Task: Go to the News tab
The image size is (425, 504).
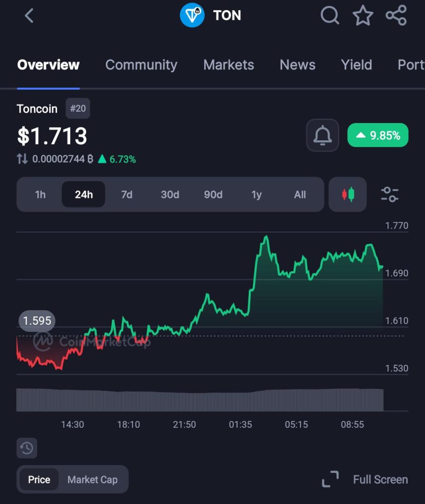Action: 297,65
